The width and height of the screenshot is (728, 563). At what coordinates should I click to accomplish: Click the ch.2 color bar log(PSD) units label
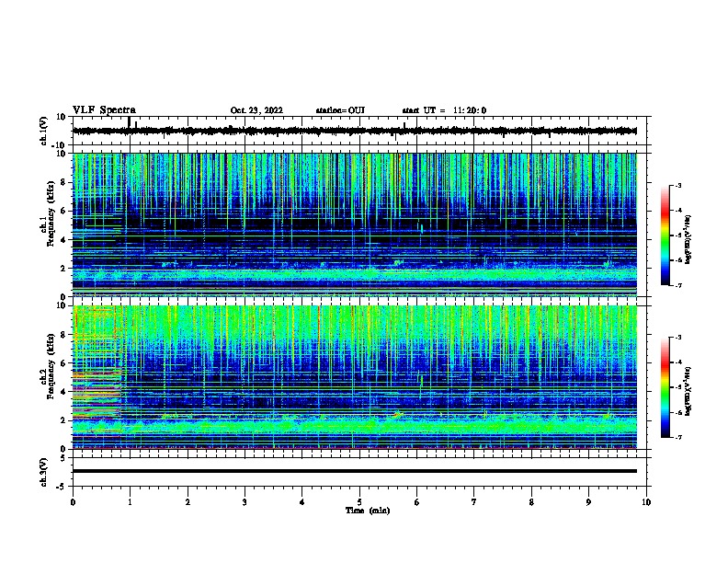point(688,392)
